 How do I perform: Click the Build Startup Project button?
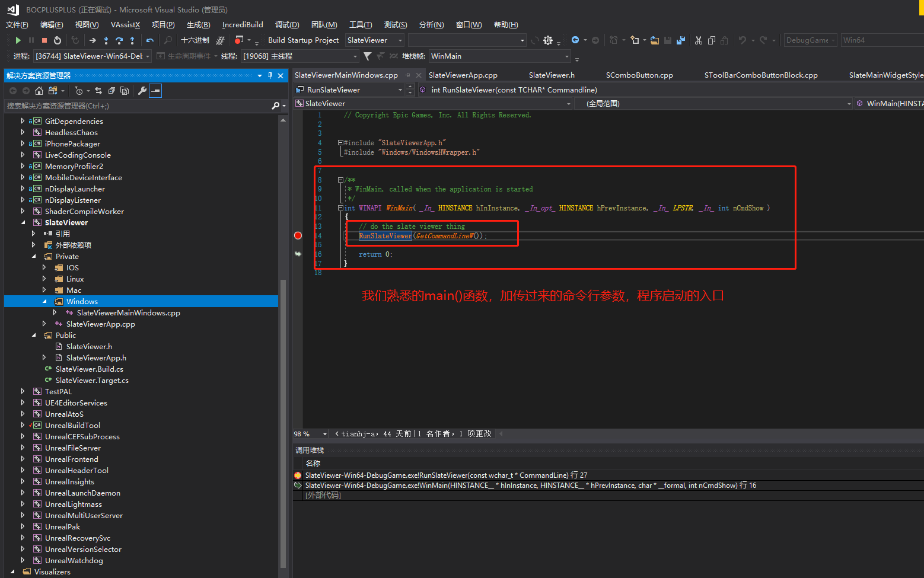point(304,40)
